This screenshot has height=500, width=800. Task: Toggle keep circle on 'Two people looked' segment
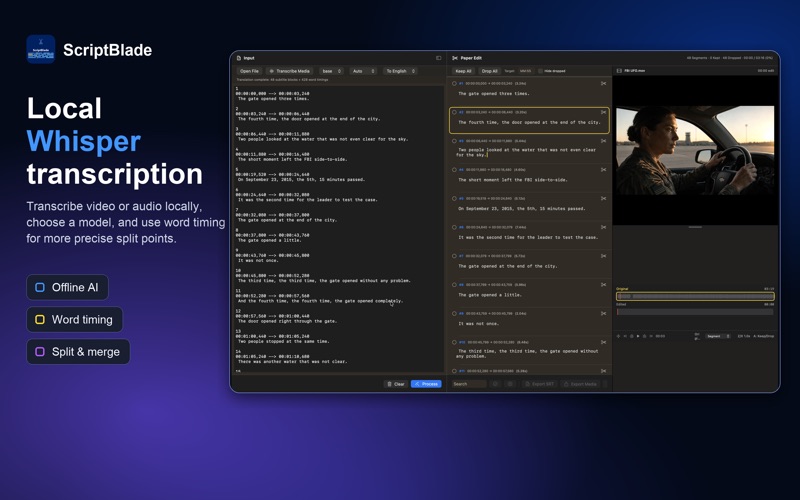[454, 141]
